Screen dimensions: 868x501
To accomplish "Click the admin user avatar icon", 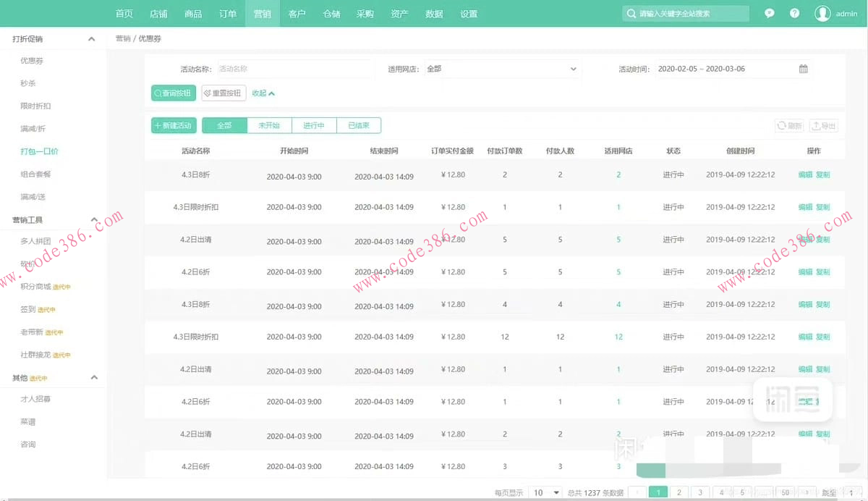I will pos(822,14).
